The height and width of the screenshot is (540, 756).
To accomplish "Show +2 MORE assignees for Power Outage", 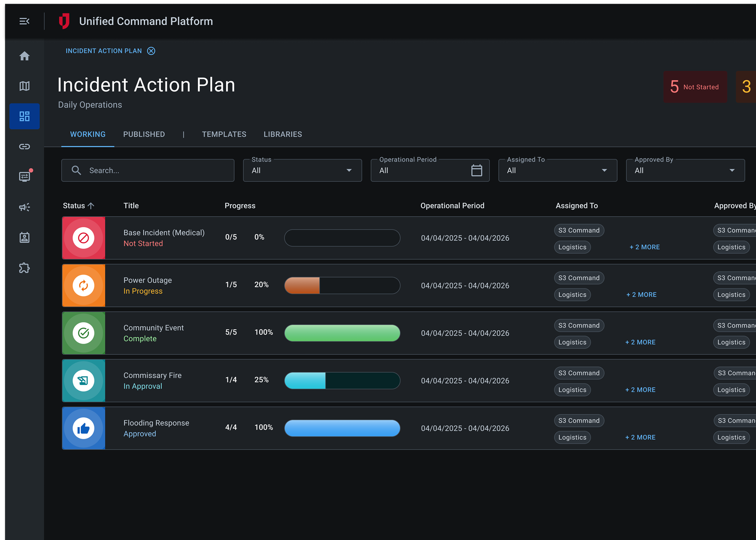I will click(641, 295).
